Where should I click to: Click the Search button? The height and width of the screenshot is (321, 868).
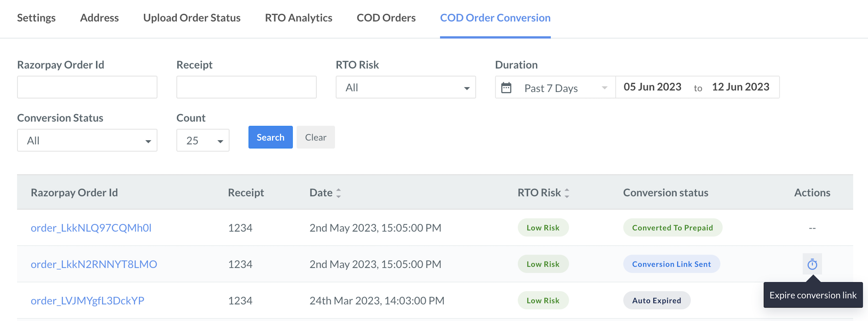[271, 137]
